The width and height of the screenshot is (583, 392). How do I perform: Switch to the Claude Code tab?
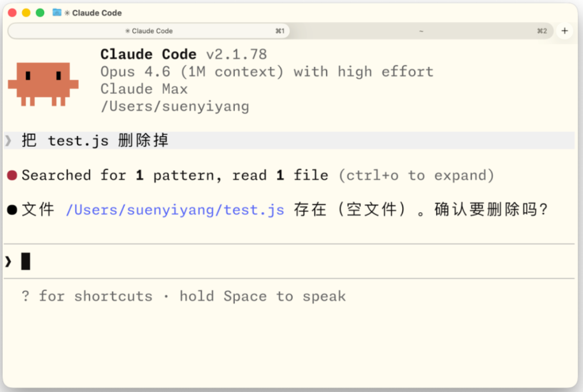(x=149, y=31)
